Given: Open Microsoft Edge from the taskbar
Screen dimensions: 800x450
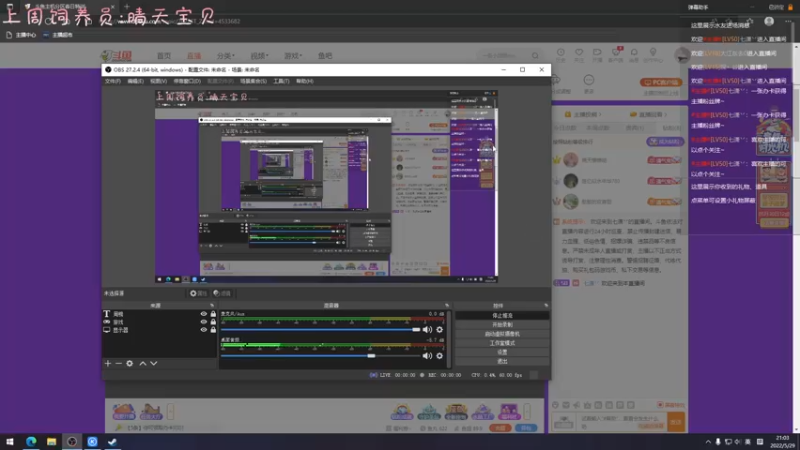Looking at the screenshot, I should pos(31,441).
